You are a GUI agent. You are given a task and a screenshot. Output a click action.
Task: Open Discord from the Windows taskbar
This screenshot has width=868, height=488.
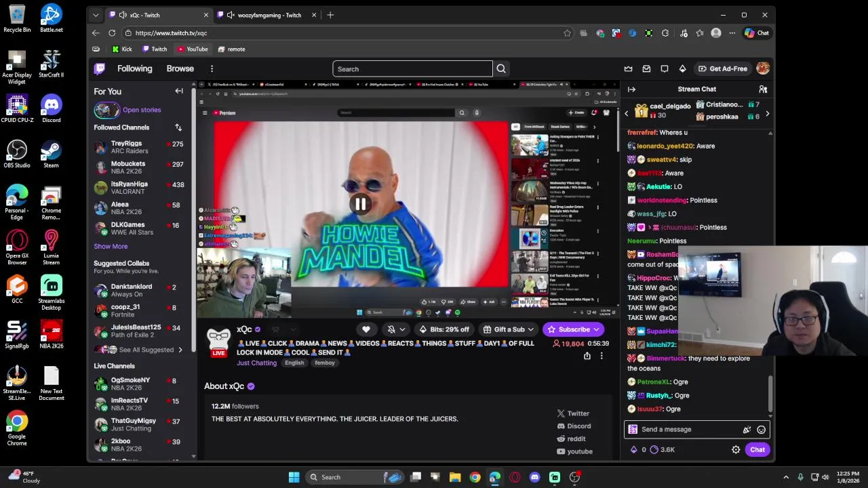point(534,477)
